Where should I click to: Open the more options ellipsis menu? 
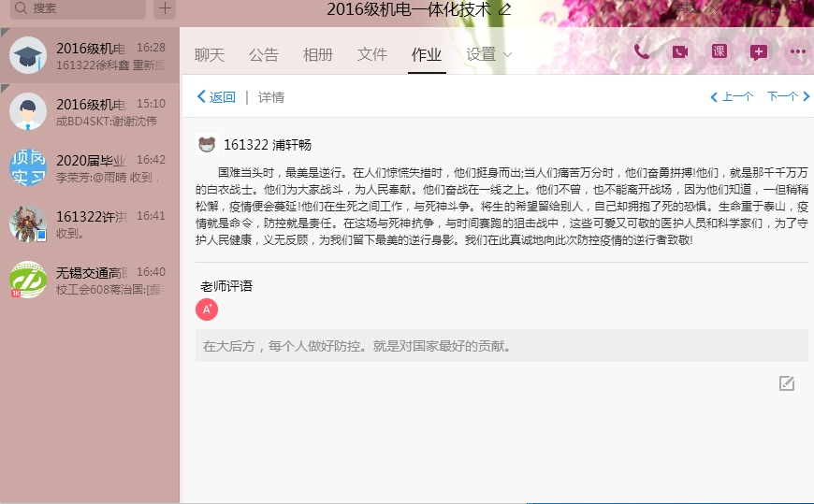[797, 52]
